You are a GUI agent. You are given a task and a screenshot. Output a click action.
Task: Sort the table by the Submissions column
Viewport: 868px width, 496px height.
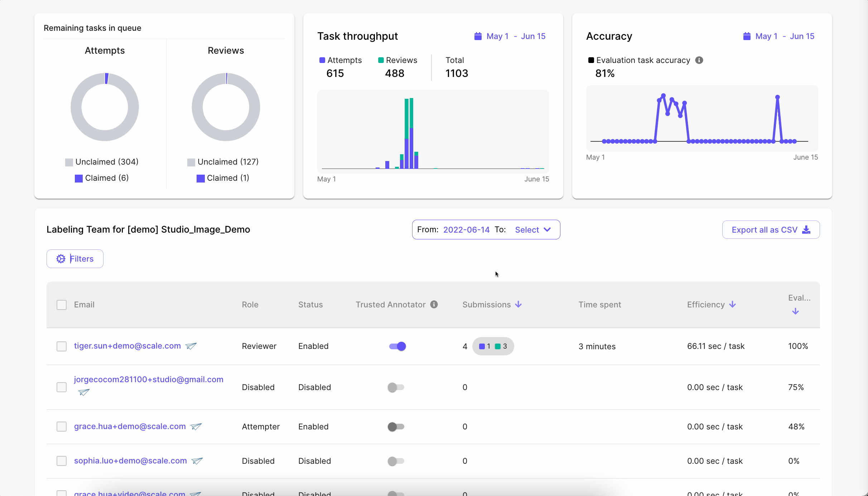pos(518,305)
